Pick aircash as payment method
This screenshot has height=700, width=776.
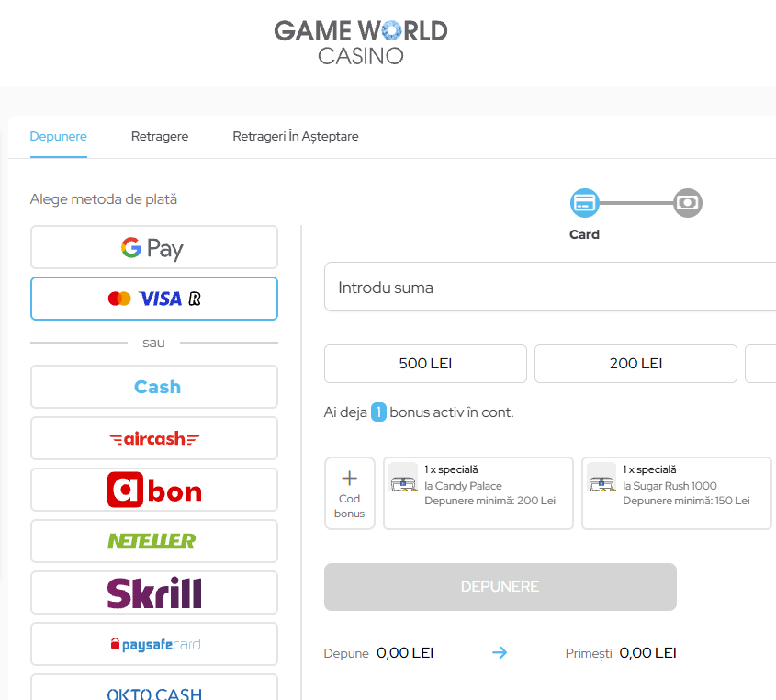coord(154,438)
